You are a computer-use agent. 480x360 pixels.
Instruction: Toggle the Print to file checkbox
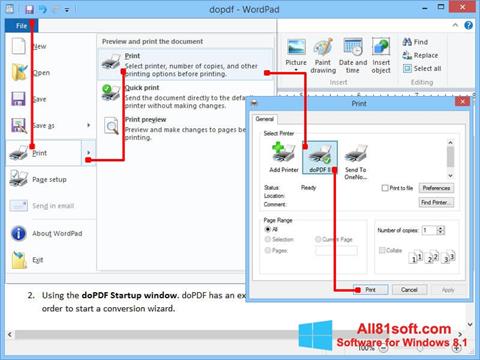[x=385, y=188]
